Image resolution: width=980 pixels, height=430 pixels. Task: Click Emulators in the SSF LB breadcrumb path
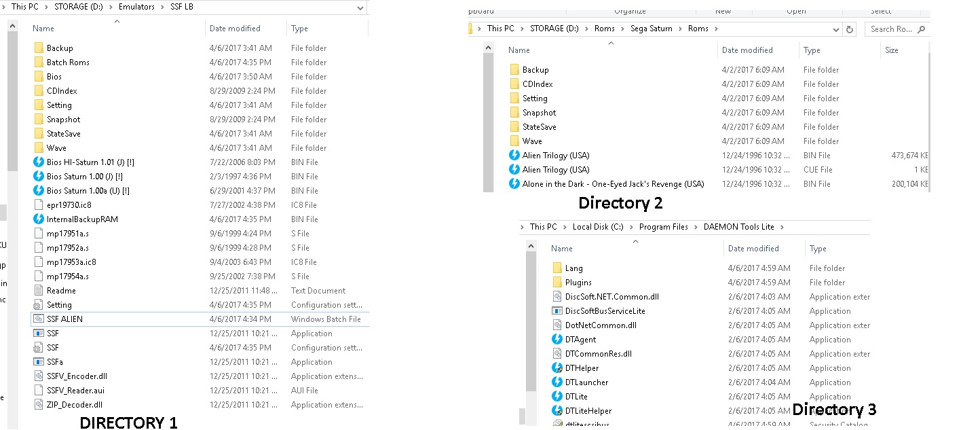click(136, 7)
